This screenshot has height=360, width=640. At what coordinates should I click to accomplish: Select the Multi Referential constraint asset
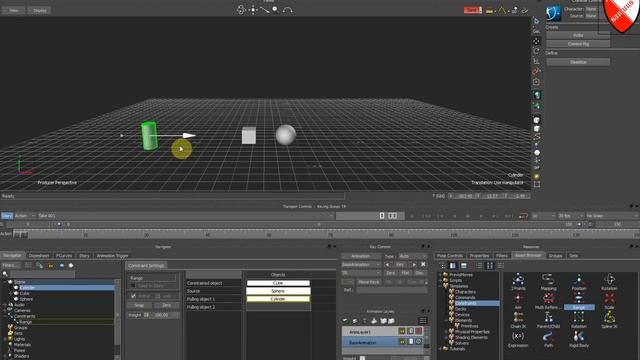pos(549,301)
